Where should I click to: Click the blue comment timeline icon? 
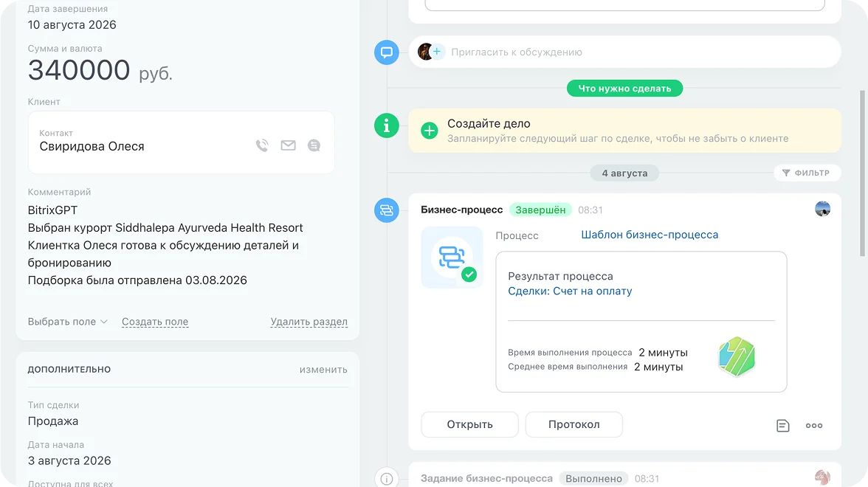click(387, 52)
